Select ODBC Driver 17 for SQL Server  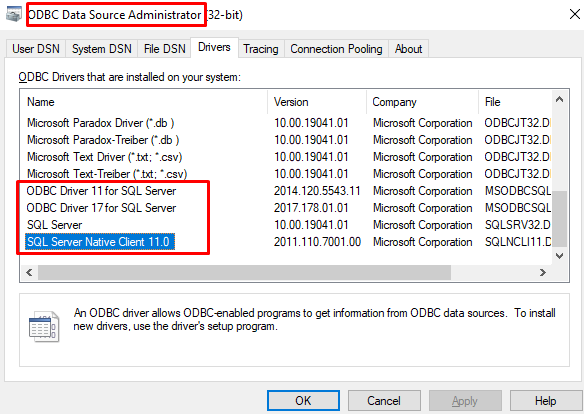click(x=101, y=208)
